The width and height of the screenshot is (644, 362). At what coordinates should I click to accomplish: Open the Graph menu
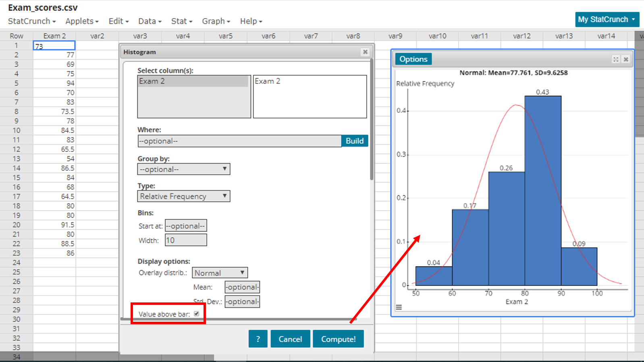tap(216, 21)
